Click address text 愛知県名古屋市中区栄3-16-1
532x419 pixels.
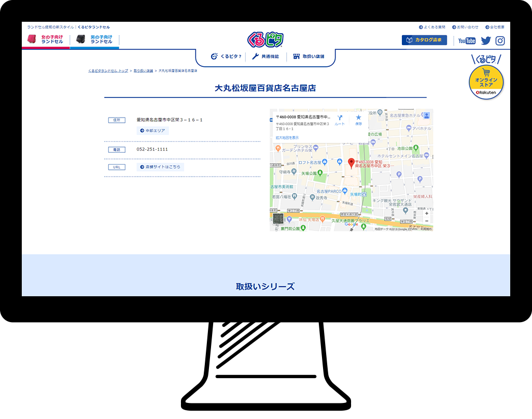[x=170, y=120]
